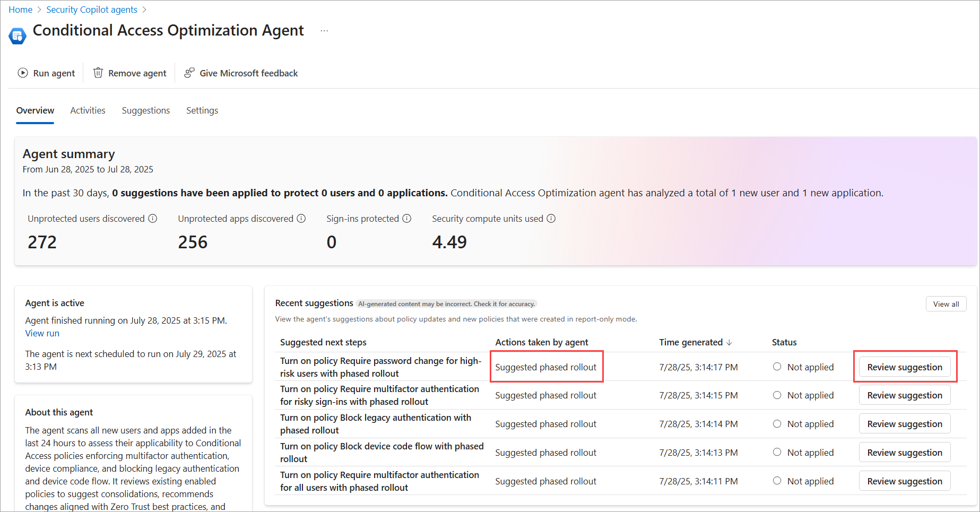Image resolution: width=980 pixels, height=512 pixels.
Task: Click timestamp 7/28/25, 3:14:14 PM
Action: pos(698,424)
